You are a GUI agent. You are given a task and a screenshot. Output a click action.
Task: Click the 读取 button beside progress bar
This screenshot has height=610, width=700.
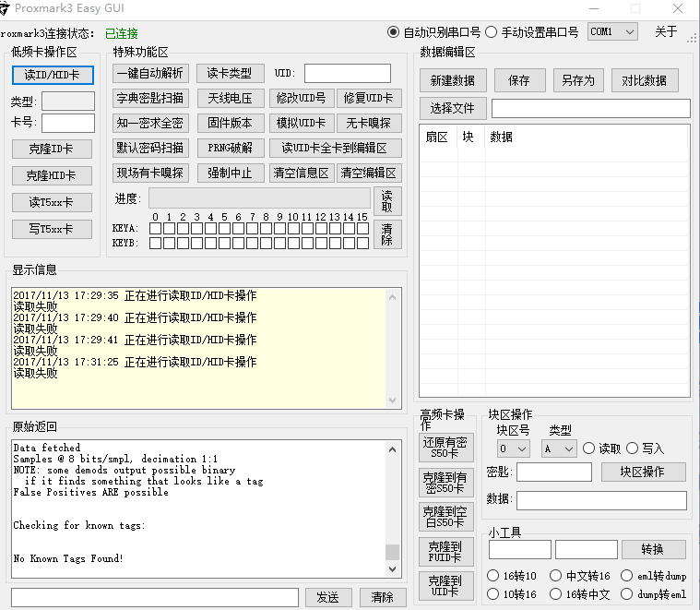[387, 201]
